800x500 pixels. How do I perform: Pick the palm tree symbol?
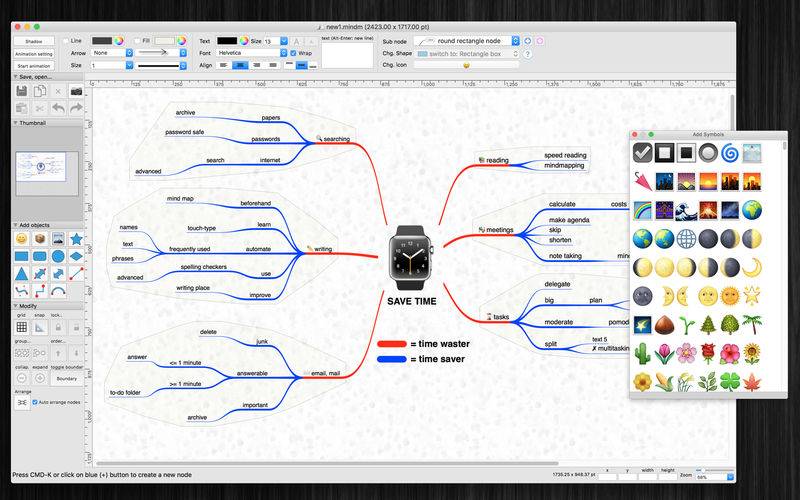tap(752, 325)
